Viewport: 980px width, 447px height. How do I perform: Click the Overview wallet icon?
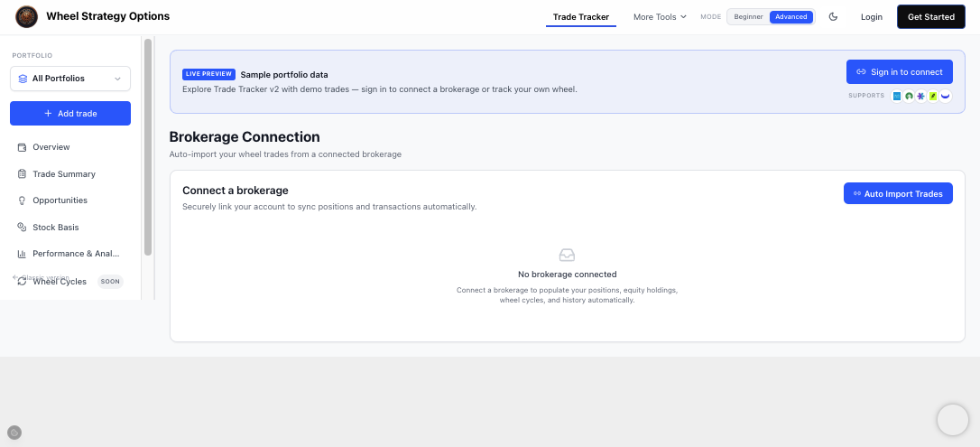coord(22,147)
